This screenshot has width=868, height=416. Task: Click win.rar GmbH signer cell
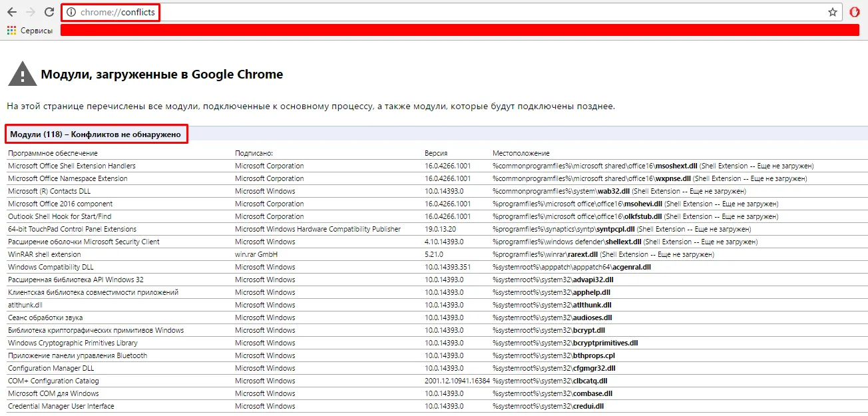pos(256,254)
